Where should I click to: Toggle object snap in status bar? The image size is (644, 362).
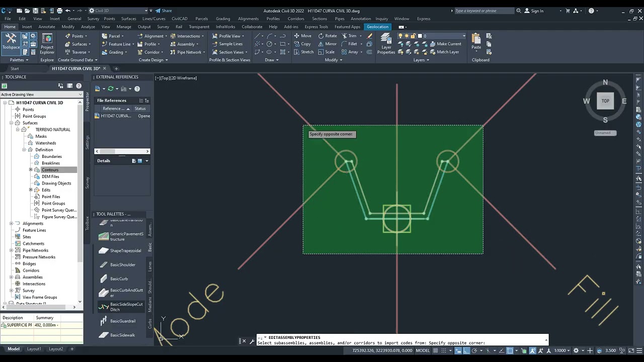click(x=510, y=350)
